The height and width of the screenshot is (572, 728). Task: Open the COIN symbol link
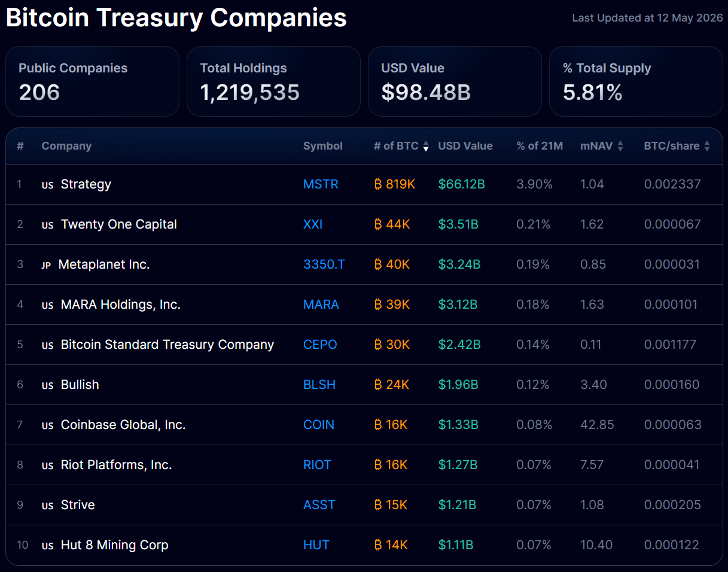click(319, 425)
